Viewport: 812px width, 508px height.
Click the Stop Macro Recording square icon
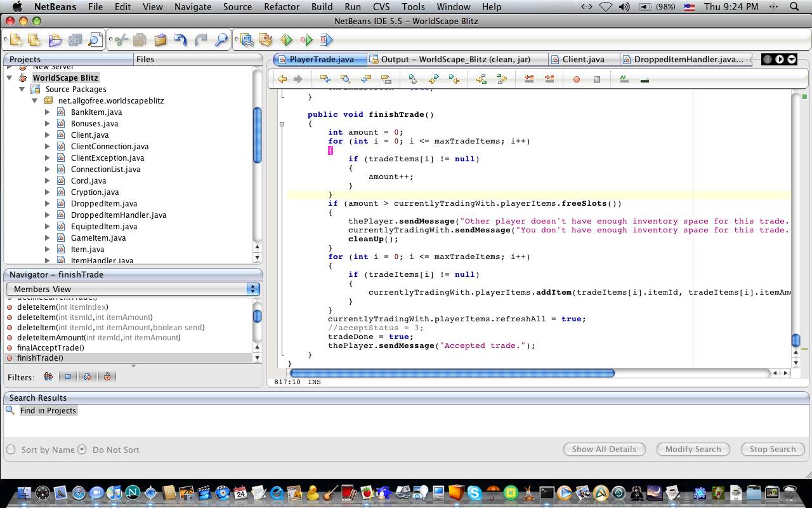(597, 79)
